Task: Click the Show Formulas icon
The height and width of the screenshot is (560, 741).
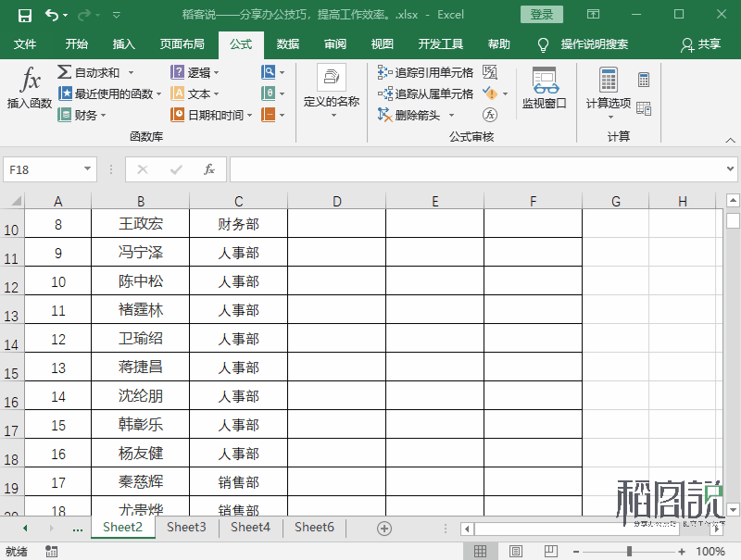Action: pos(490,72)
